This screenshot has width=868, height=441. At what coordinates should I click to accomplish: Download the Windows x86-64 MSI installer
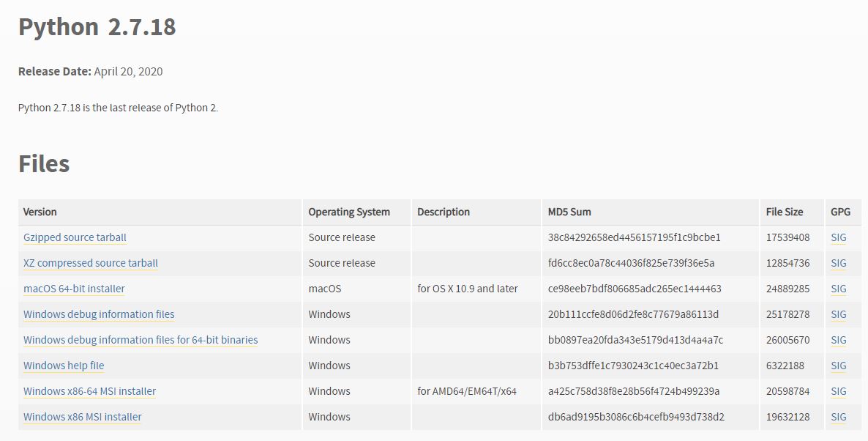[90, 391]
